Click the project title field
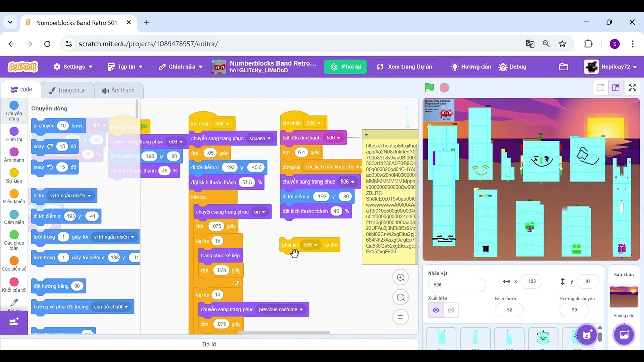The image size is (644, 362). click(x=273, y=63)
